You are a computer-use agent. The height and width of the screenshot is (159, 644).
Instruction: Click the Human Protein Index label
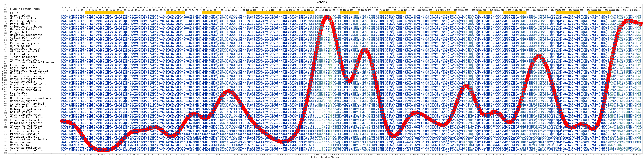click(x=25, y=9)
